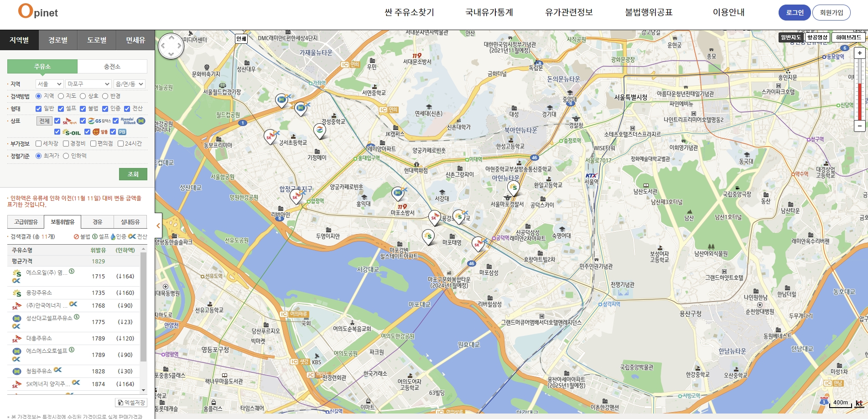Viewport: 868px width, 419px height.
Task: Select SK marker beside 합정역
Action: tap(296, 197)
